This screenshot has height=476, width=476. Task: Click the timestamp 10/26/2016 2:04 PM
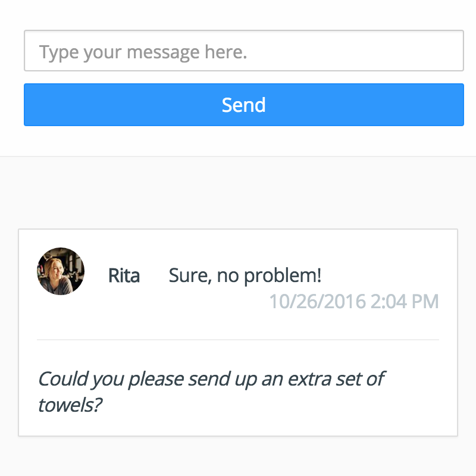point(354,302)
